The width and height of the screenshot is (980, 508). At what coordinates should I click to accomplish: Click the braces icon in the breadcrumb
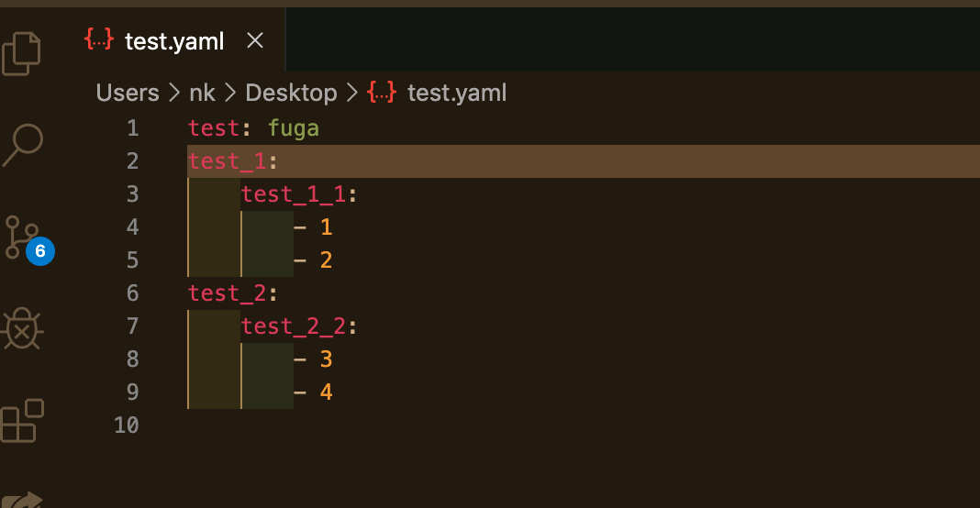pos(381,92)
